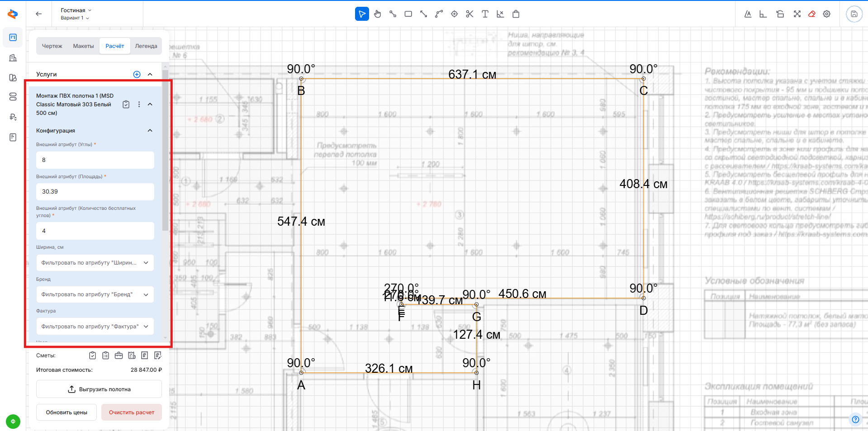Click the Очистить расчет button
Viewport: 868px width, 431px height.
[x=132, y=412]
